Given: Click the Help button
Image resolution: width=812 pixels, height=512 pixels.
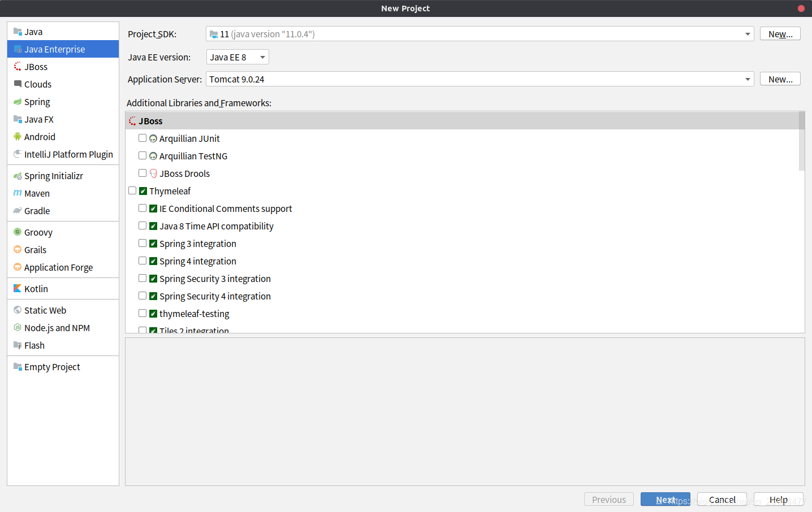Looking at the screenshot, I should click(779, 500).
